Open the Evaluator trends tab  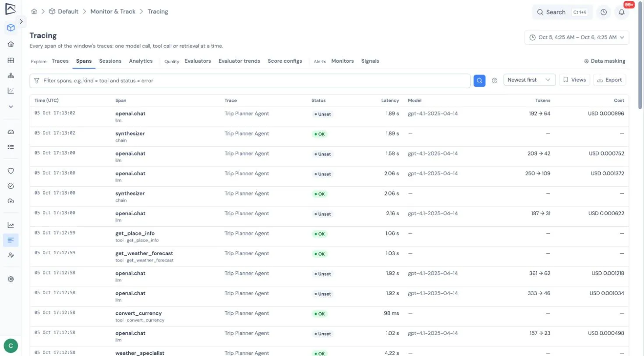(239, 61)
